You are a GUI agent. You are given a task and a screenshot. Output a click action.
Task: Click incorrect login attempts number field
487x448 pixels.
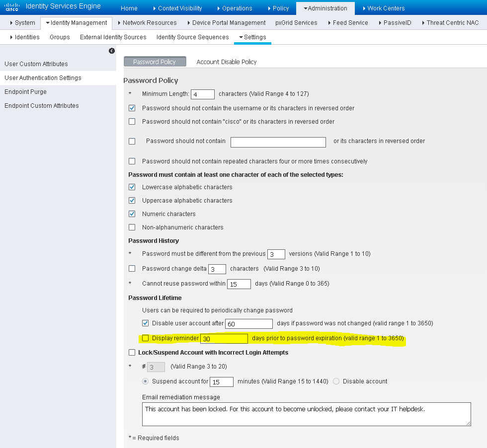tap(156, 367)
